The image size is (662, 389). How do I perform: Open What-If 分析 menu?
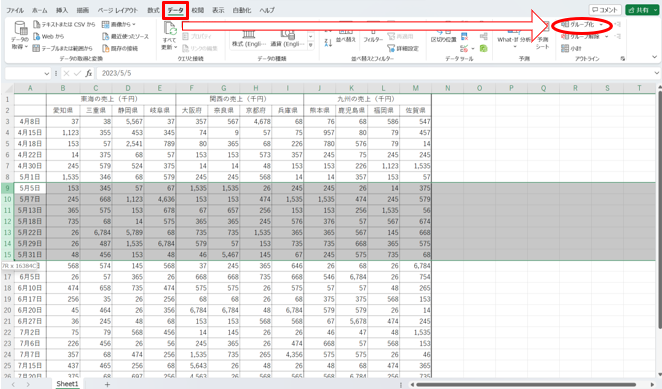tap(514, 39)
